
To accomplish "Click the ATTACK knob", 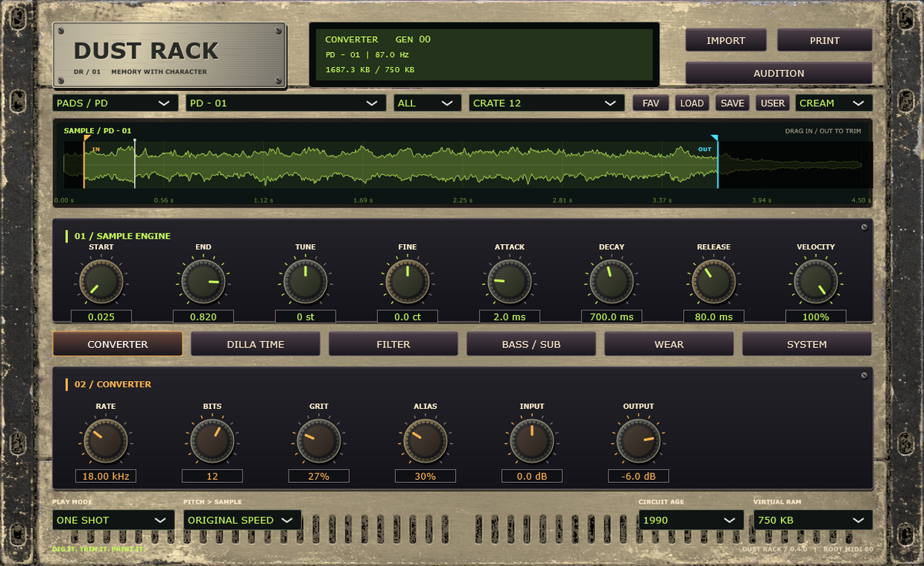I will tap(510, 281).
